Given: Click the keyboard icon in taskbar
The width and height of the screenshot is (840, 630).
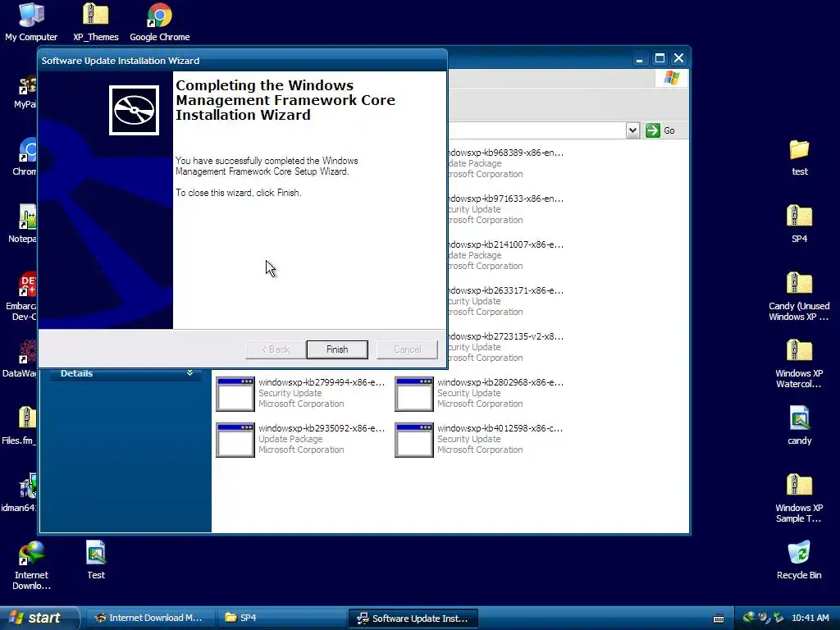Looking at the screenshot, I should pos(719,619).
